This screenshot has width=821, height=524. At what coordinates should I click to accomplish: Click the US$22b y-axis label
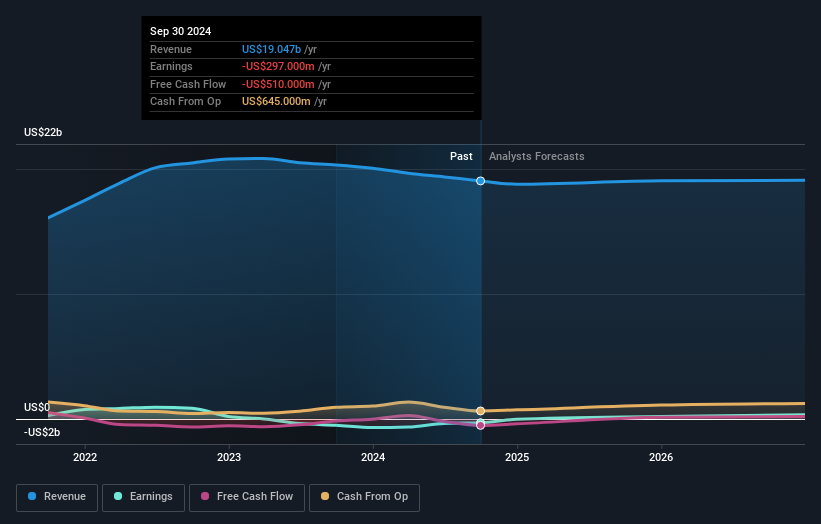point(43,132)
